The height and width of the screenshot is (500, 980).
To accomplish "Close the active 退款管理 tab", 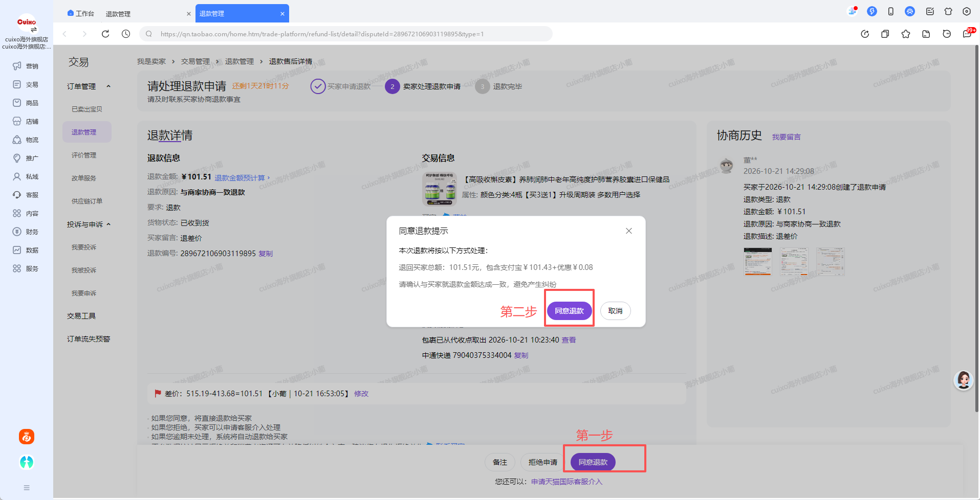I will pyautogui.click(x=282, y=14).
